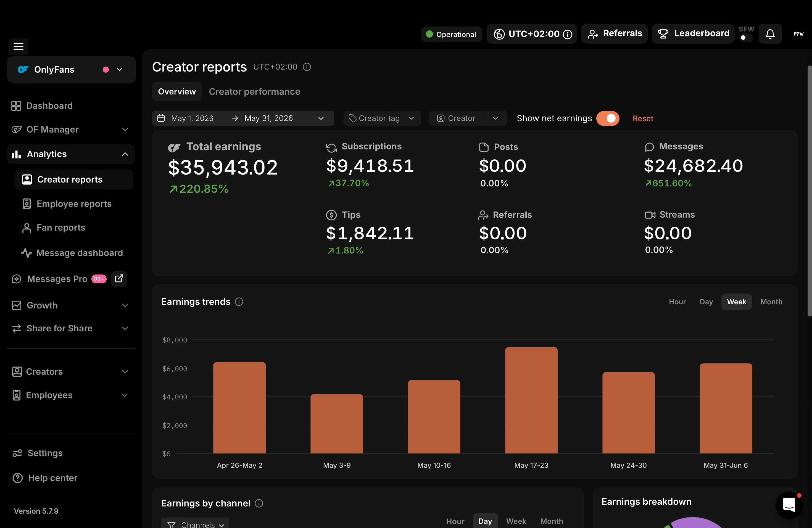Select Week granularity in Earnings by channel
Viewport: 812px width, 528px height.
(x=516, y=521)
